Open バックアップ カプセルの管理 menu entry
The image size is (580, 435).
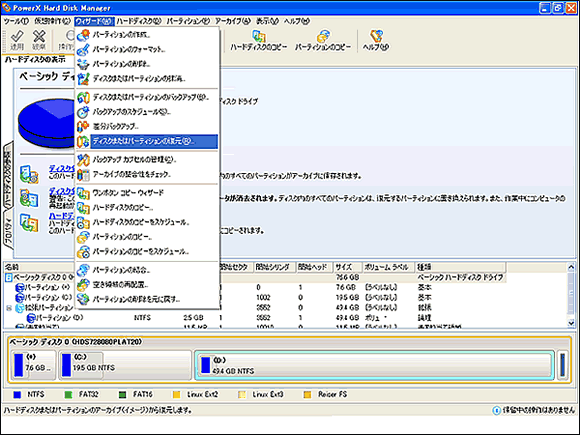pyautogui.click(x=147, y=159)
